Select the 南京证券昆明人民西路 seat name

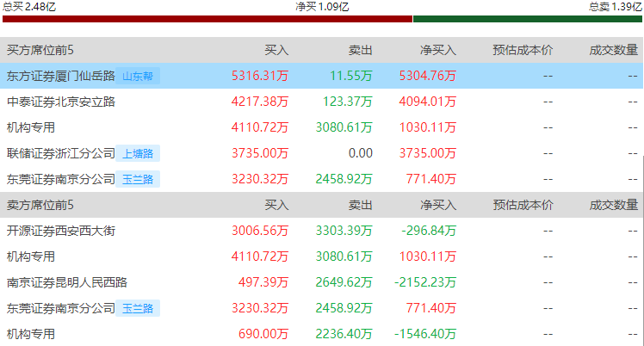pos(67,282)
